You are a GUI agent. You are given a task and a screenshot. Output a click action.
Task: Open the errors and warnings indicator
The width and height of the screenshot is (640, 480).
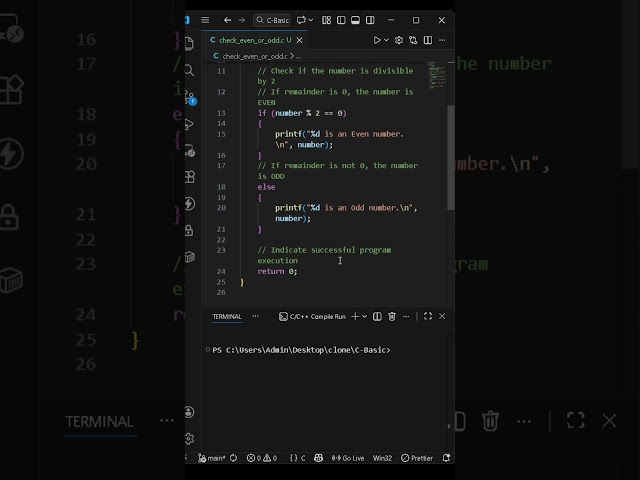[x=262, y=458]
